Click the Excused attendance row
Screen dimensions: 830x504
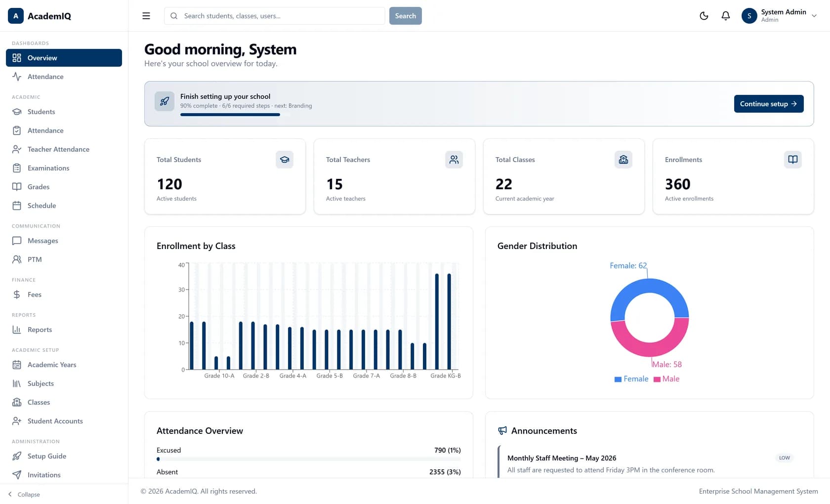pos(308,454)
